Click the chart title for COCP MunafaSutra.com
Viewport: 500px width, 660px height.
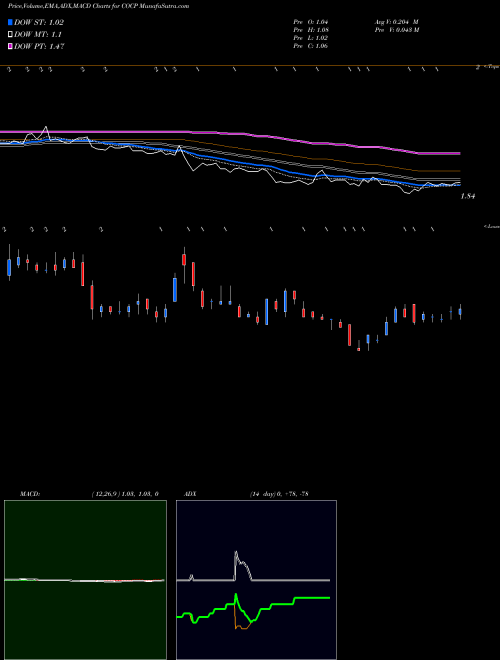tap(99, 6)
